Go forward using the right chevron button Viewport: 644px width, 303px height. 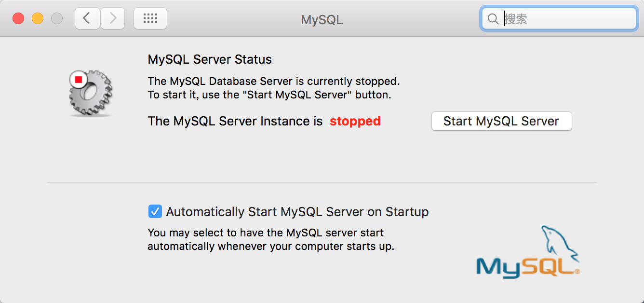(113, 18)
